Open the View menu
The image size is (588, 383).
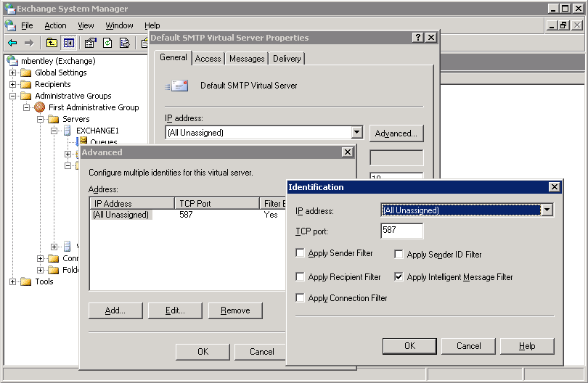tap(86, 25)
